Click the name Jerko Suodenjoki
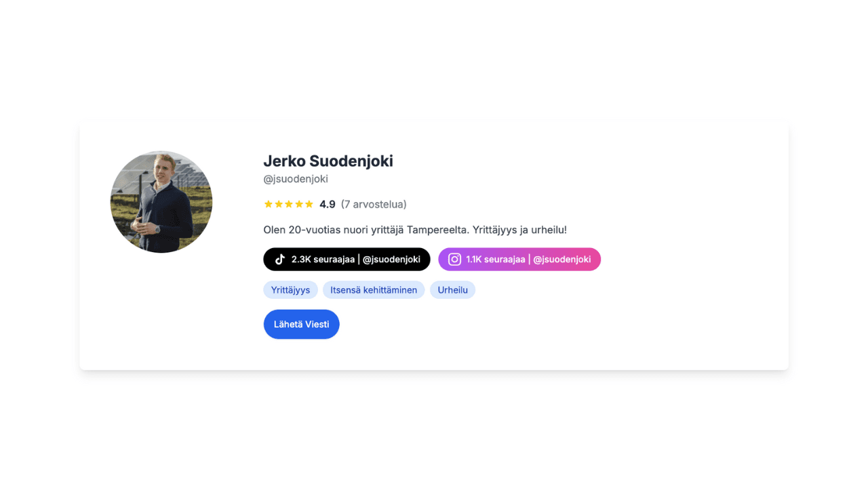The image size is (868, 488). click(329, 161)
